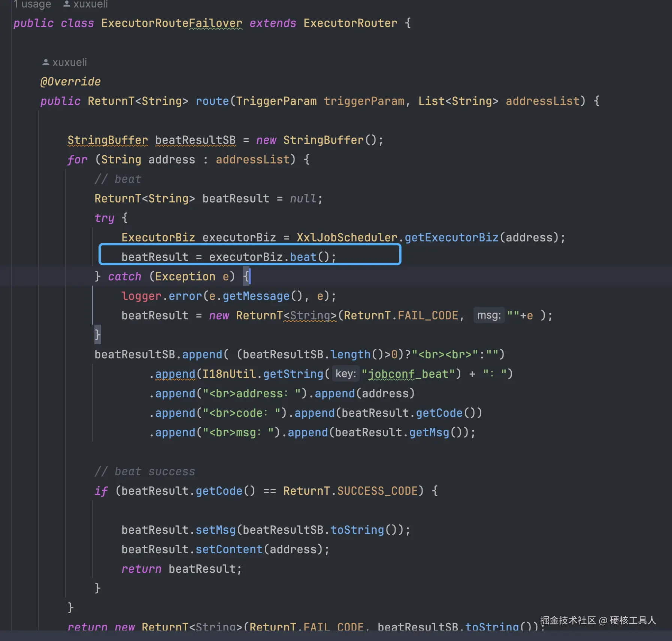Select the ExecutorRouter superclass name
672x641 pixels.
pyautogui.click(x=350, y=23)
